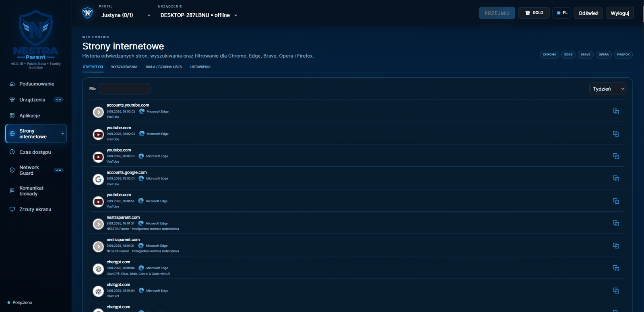Click the copy icon for accounts.google.com row
Image resolution: width=644 pixels, height=312 pixels.
pyautogui.click(x=616, y=178)
